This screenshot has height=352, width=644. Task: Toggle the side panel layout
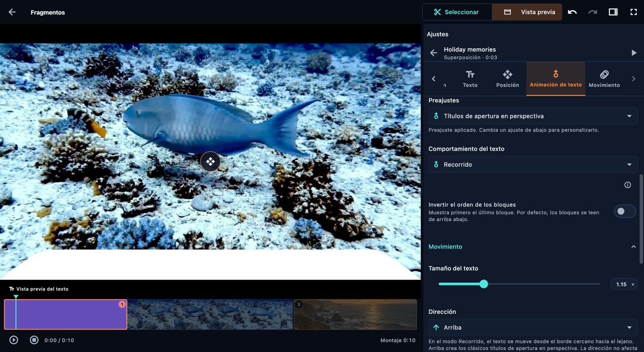coord(613,12)
